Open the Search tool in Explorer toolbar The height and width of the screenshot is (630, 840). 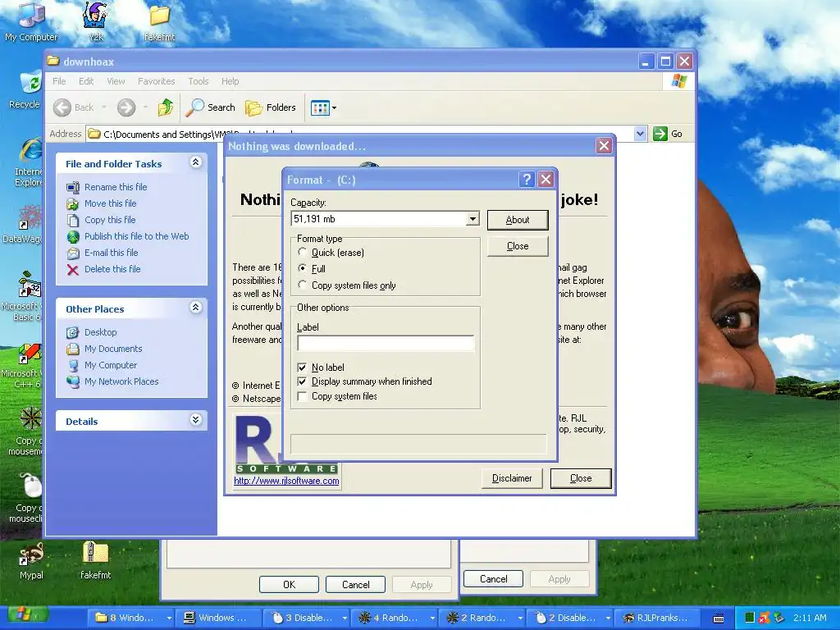(210, 107)
